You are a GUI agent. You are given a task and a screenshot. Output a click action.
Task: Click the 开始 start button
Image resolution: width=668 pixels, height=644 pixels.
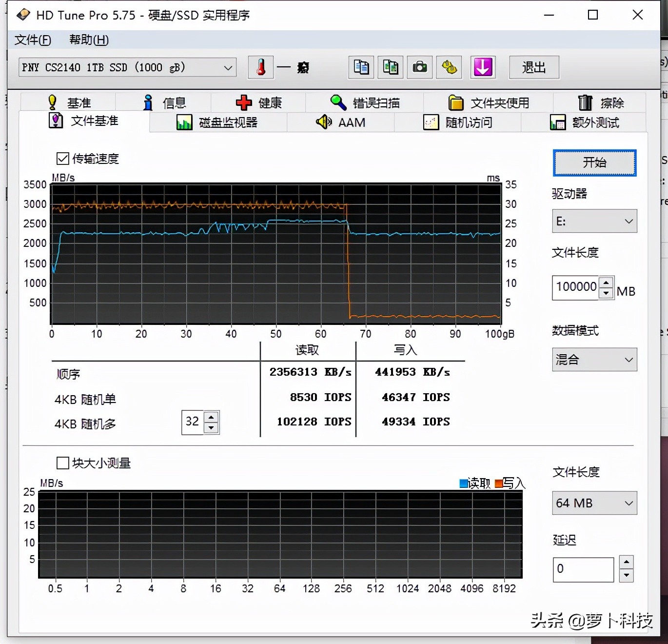pos(594,163)
